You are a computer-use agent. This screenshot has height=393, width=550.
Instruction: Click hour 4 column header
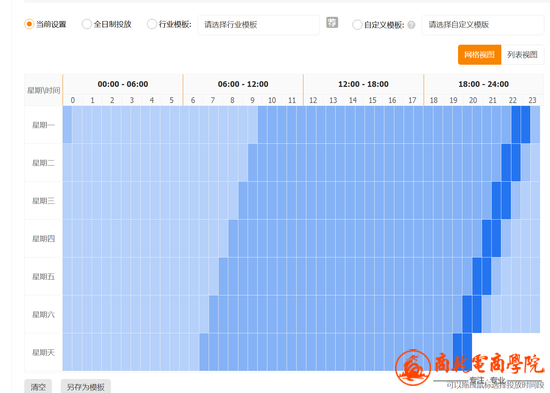(x=152, y=100)
